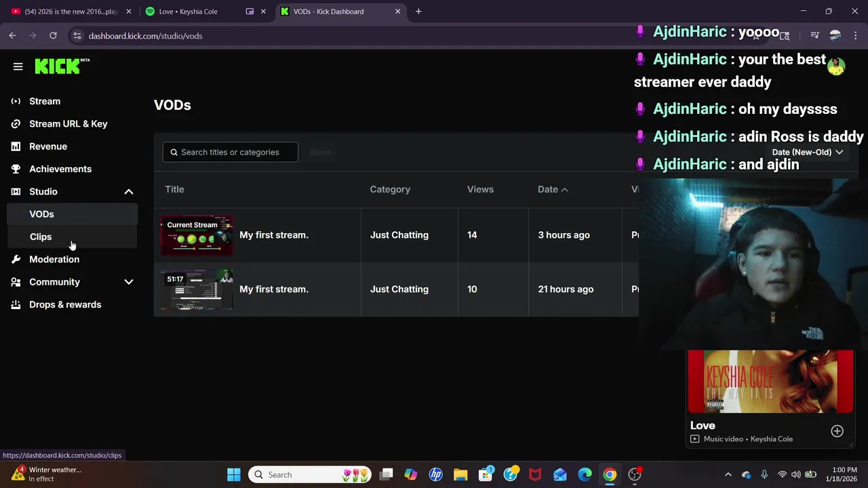Click the Category column header
The height and width of the screenshot is (488, 868).
click(390, 189)
